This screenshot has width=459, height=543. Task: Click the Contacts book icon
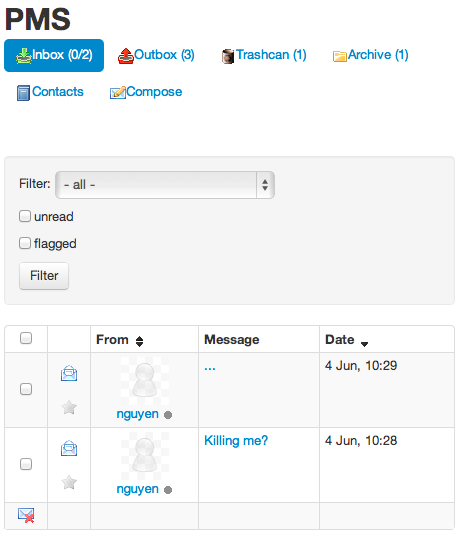[23, 93]
